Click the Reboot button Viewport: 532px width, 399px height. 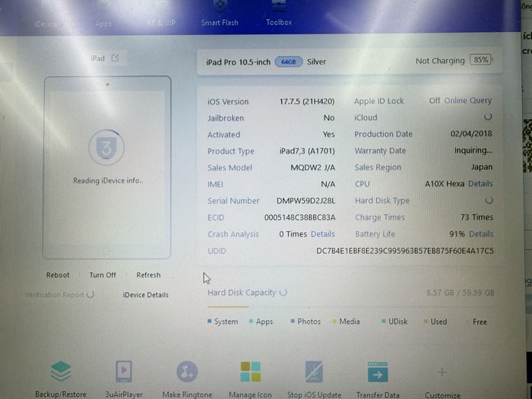(x=58, y=275)
